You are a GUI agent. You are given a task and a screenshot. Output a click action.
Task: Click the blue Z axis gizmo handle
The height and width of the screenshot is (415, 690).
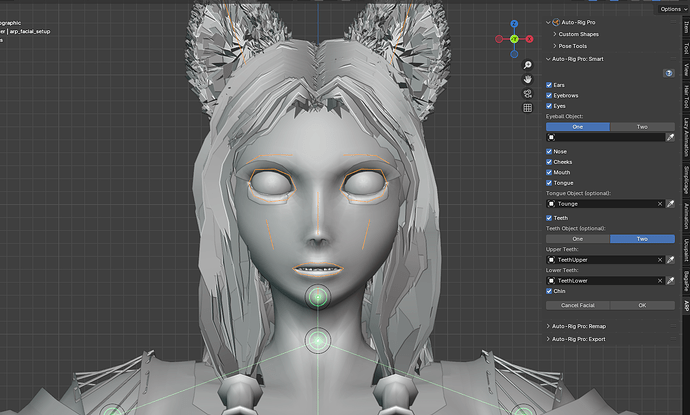pos(514,24)
